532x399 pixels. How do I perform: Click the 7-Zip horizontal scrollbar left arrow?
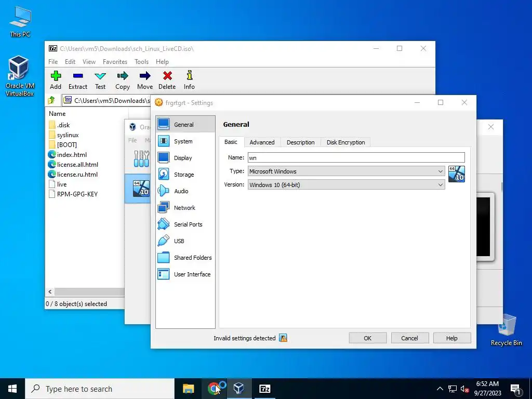coord(50,291)
